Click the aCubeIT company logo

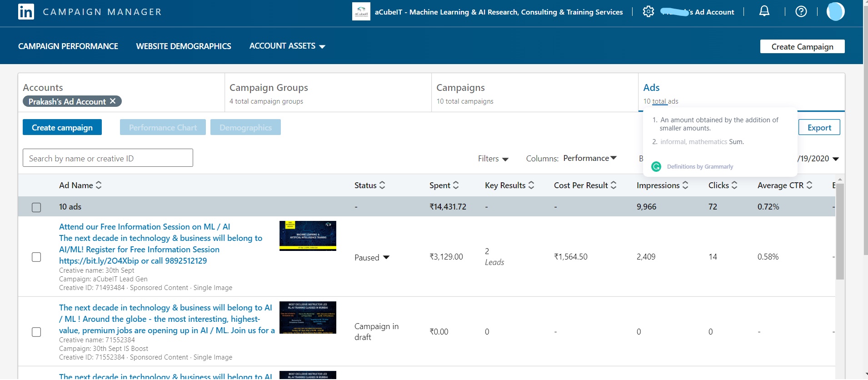point(361,11)
